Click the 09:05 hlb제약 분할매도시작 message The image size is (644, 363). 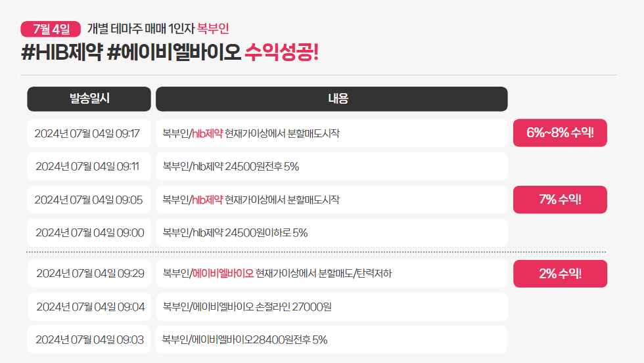[x=332, y=200]
